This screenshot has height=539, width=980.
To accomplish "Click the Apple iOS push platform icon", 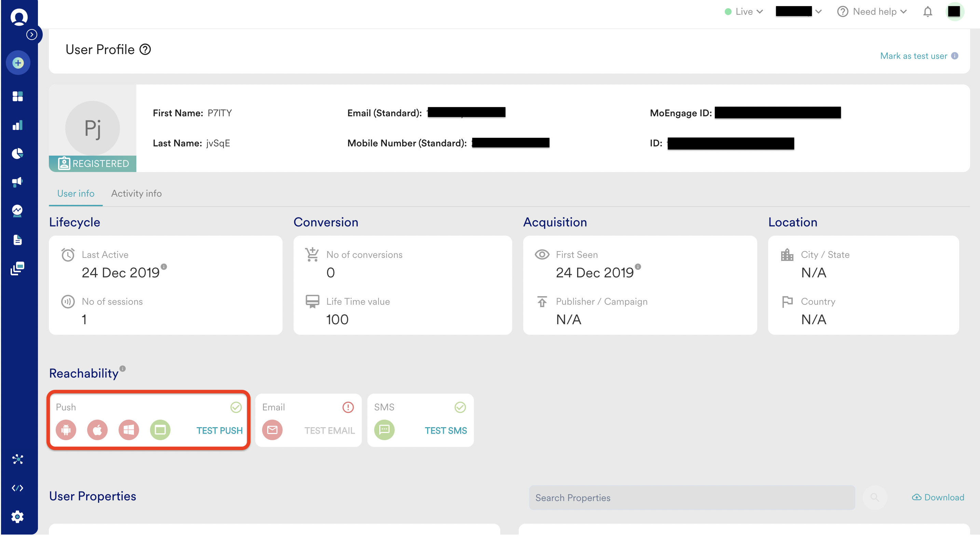I will click(x=97, y=430).
